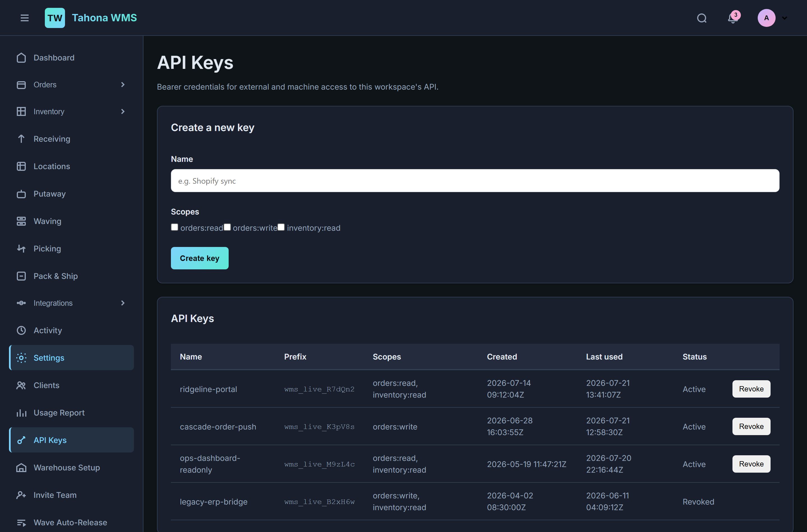This screenshot has width=807, height=532.
Task: Click prefix wms_live_B2xH6w
Action: pyautogui.click(x=319, y=502)
